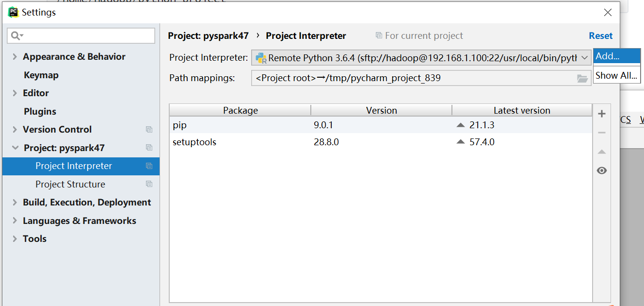
Task: Collapse the Project: pyspark47 node
Action: point(15,148)
